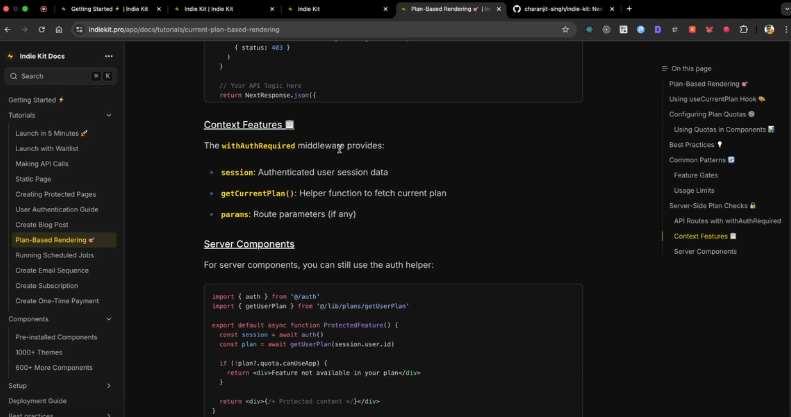Reload the page with the refresh icon
Image resolution: width=791 pixels, height=417 pixels.
[43, 29]
